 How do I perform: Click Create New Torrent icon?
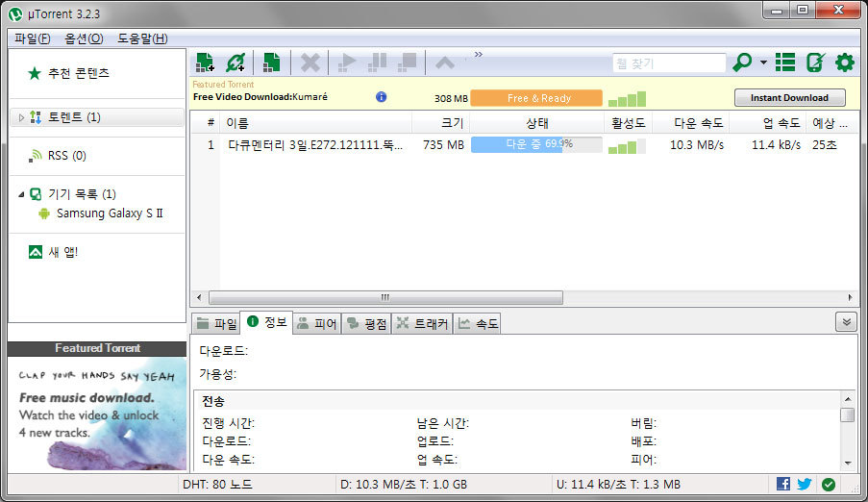[271, 63]
